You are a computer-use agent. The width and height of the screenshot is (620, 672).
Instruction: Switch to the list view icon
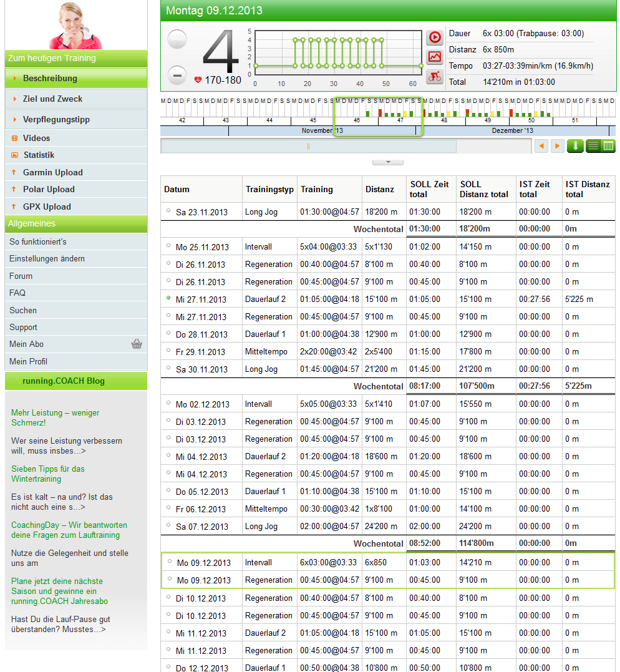coord(593,146)
